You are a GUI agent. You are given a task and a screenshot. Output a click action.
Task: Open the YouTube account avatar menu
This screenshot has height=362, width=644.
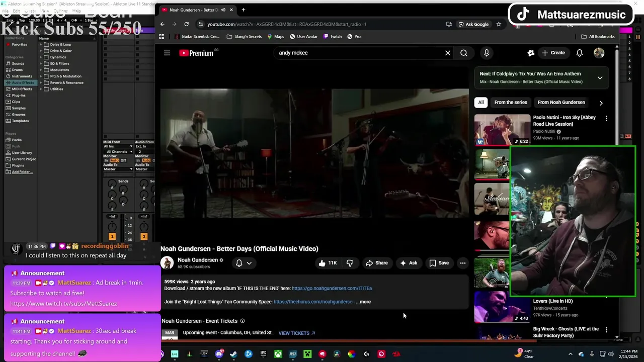pyautogui.click(x=599, y=53)
